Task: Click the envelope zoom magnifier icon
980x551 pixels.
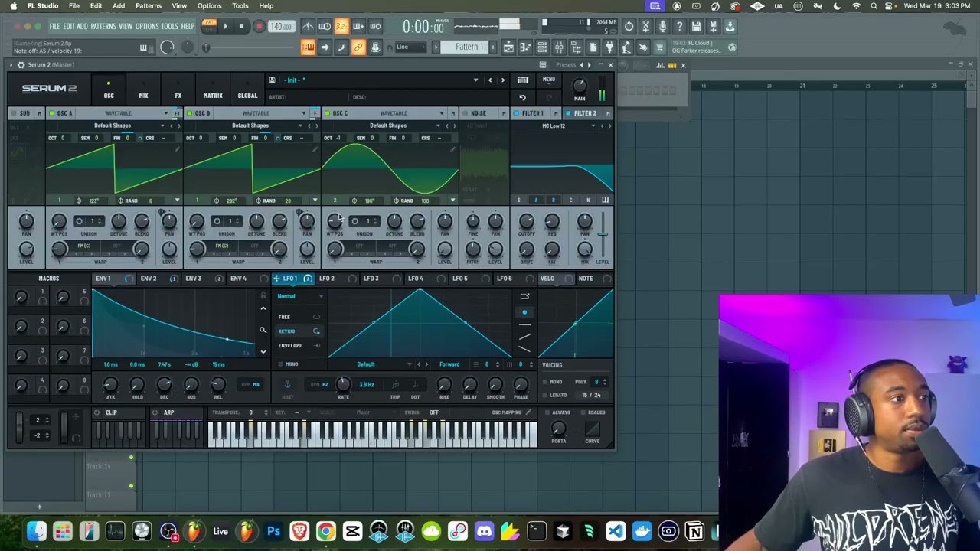Action: (263, 331)
